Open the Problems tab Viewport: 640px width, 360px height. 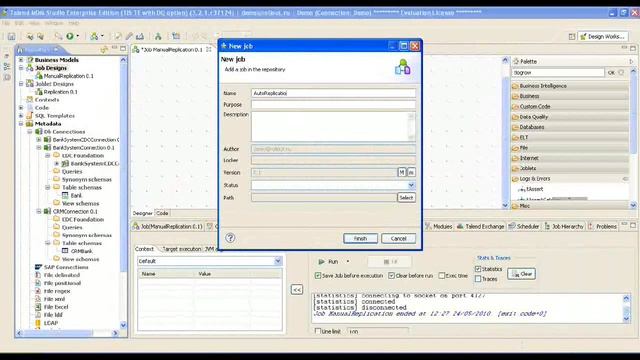click(x=602, y=226)
